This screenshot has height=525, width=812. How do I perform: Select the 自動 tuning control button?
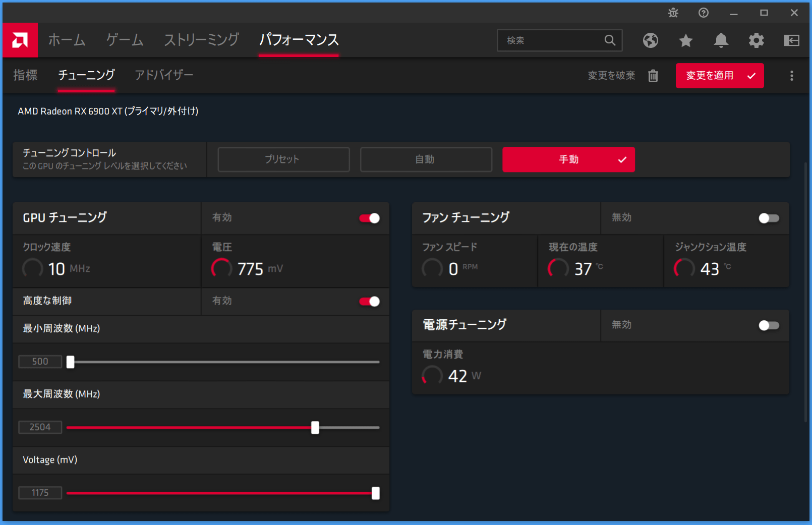426,159
